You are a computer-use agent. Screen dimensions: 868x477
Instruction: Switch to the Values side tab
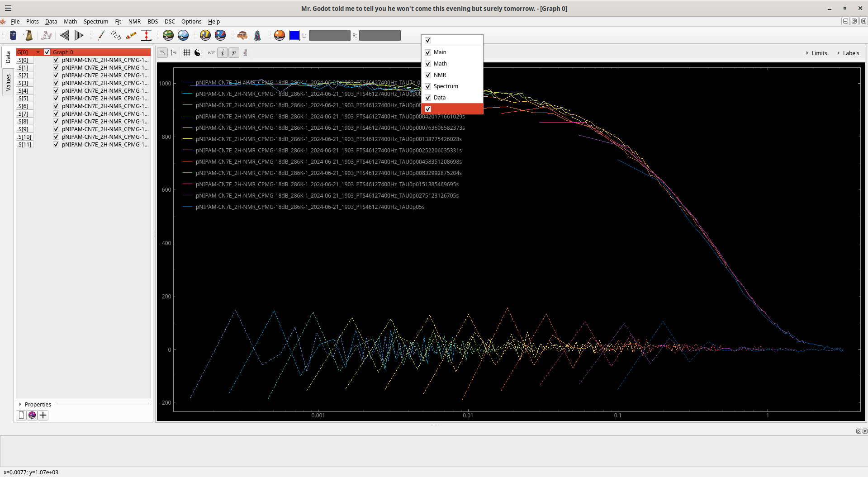pyautogui.click(x=8, y=82)
